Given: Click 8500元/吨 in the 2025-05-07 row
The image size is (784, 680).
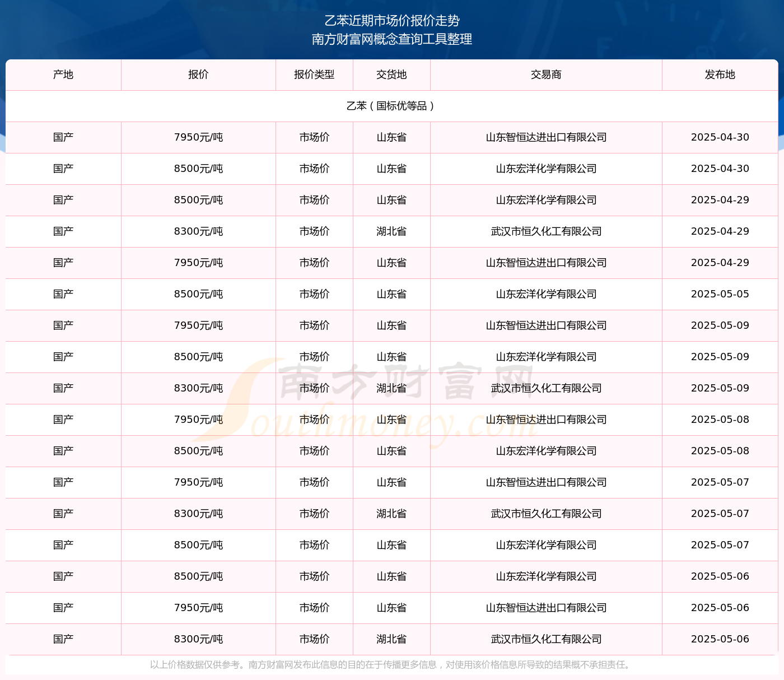Looking at the screenshot, I should coord(198,545).
